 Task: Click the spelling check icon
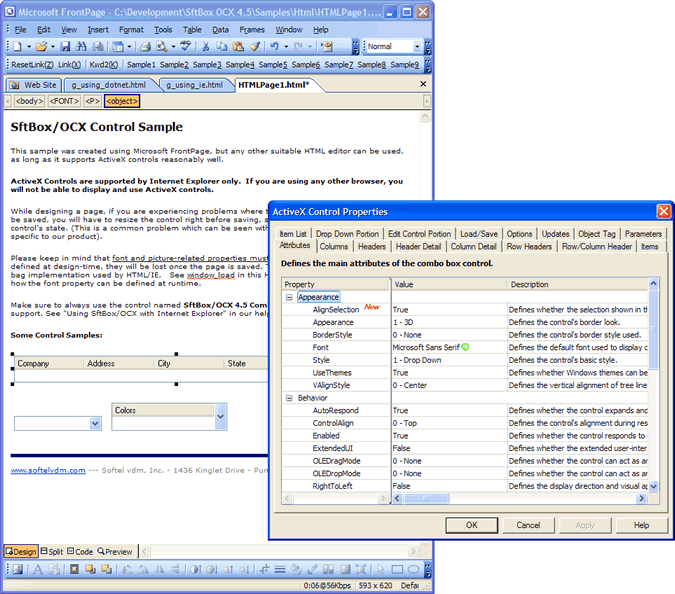click(185, 47)
